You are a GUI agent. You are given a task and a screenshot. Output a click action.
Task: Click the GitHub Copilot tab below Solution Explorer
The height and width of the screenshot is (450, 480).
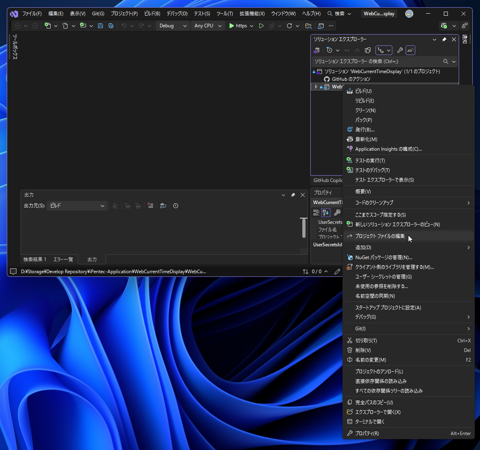click(x=328, y=180)
